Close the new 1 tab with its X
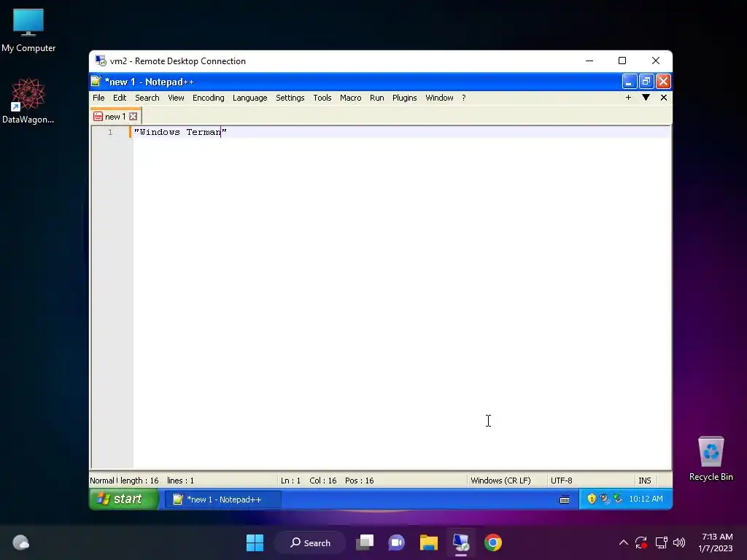Viewport: 747px width, 560px height. point(133,117)
